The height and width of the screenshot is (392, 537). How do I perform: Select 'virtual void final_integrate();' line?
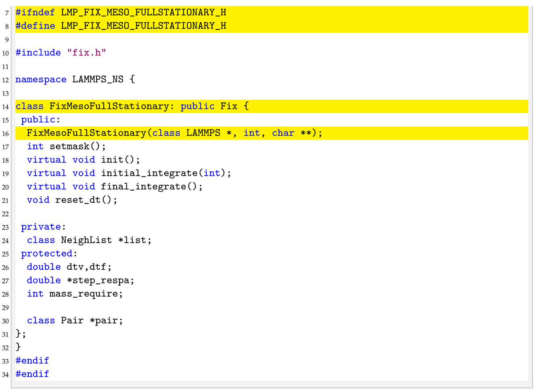point(115,187)
